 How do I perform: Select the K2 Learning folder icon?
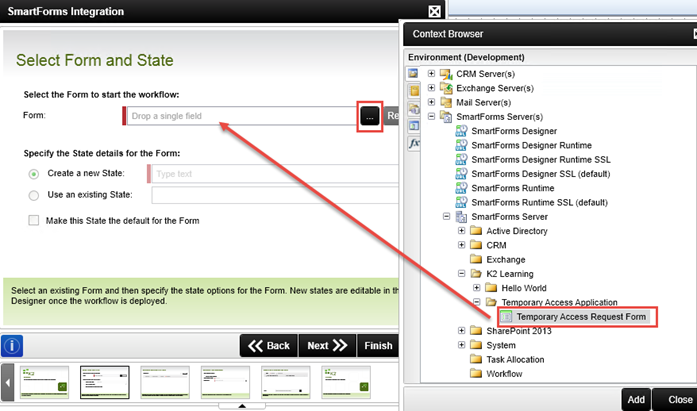pos(476,274)
